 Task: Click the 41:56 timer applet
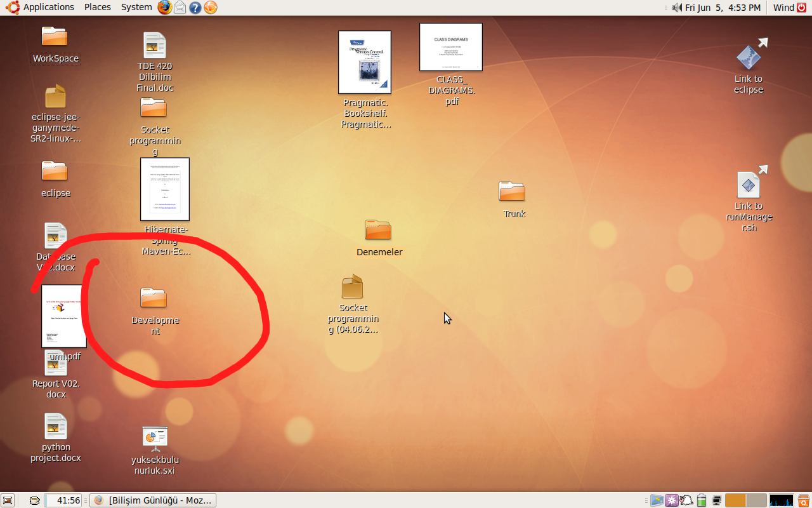click(63, 500)
